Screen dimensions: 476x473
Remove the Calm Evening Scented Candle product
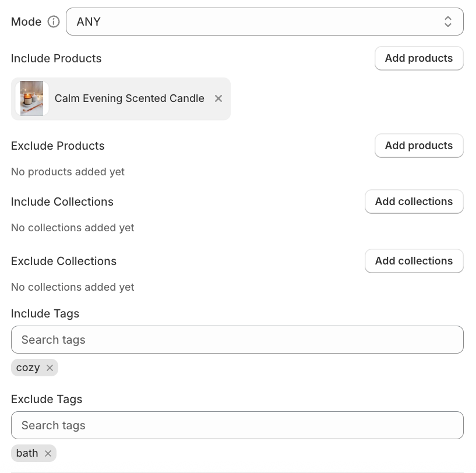[x=218, y=98]
